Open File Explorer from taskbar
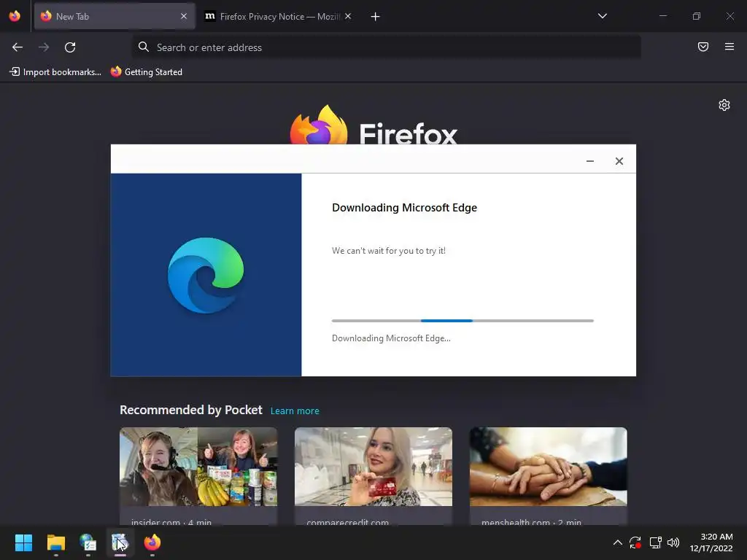 click(x=55, y=542)
